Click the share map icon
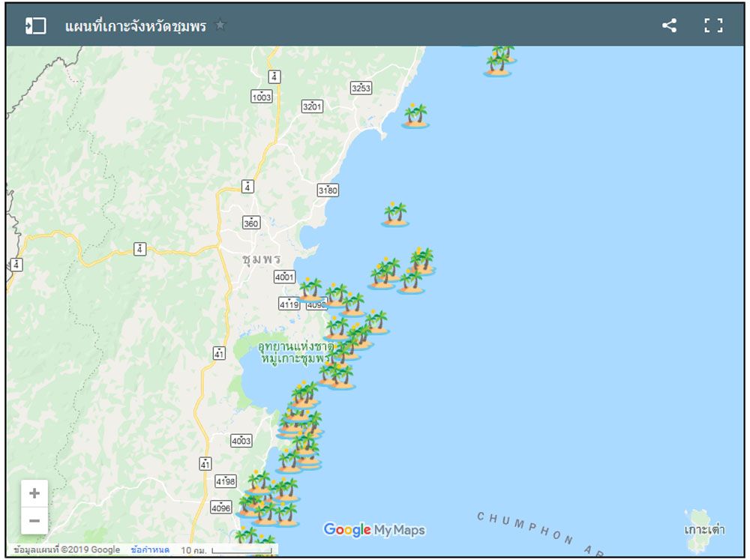750x560 pixels. [x=669, y=25]
